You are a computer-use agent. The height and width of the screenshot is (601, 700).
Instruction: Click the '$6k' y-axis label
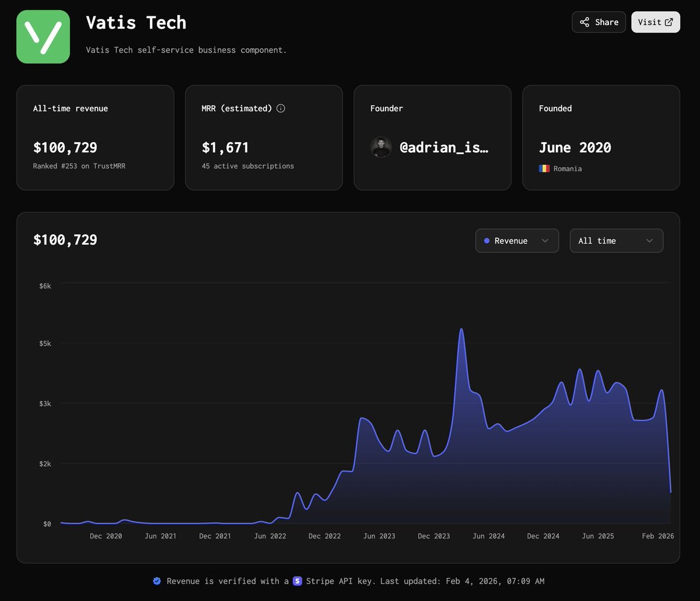(45, 286)
